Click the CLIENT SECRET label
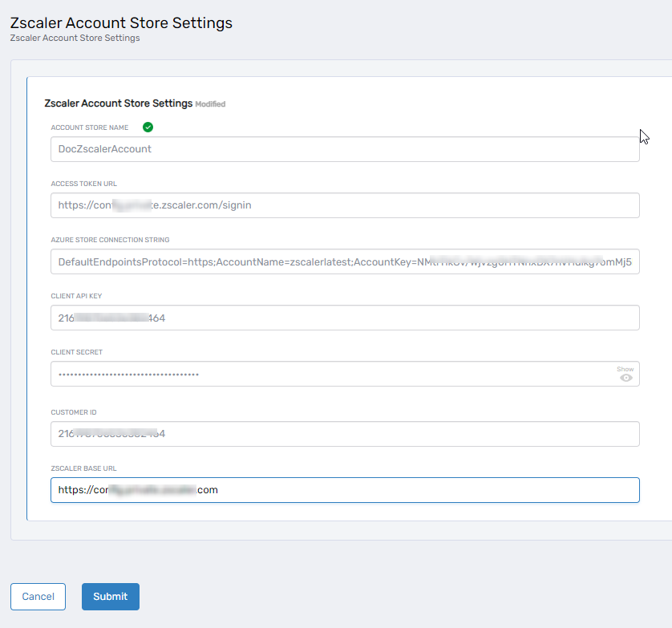Viewport: 672px width, 628px height. [77, 352]
